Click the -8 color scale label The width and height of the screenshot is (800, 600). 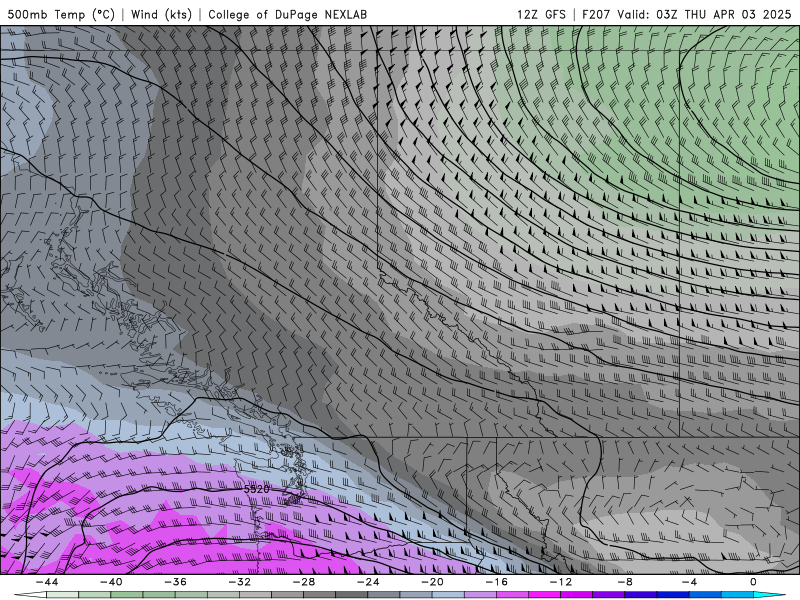(x=625, y=582)
